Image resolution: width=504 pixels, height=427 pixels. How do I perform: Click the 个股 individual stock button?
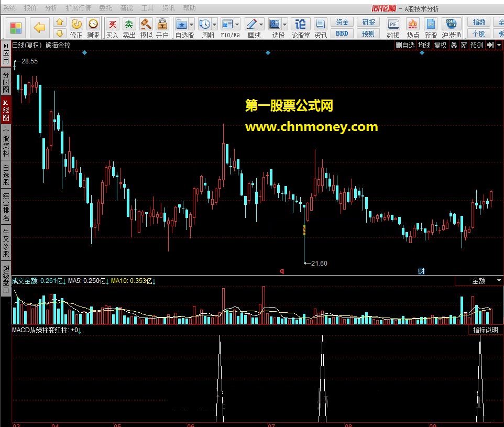(479, 34)
